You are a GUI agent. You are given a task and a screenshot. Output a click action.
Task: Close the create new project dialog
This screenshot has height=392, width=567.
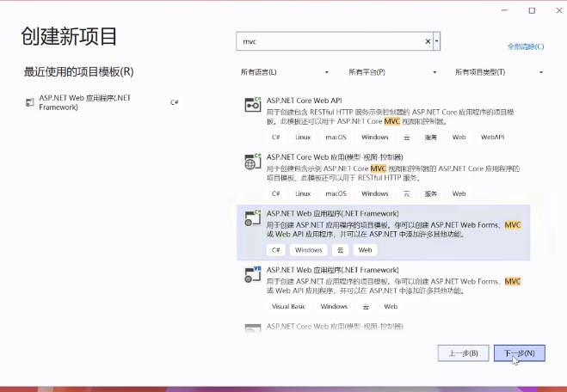pyautogui.click(x=559, y=11)
